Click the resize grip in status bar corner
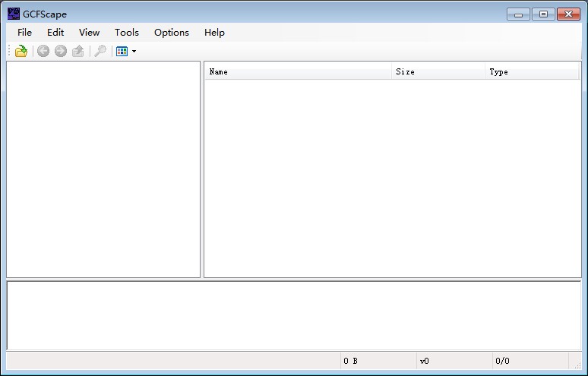The width and height of the screenshot is (588, 376). tap(577, 365)
